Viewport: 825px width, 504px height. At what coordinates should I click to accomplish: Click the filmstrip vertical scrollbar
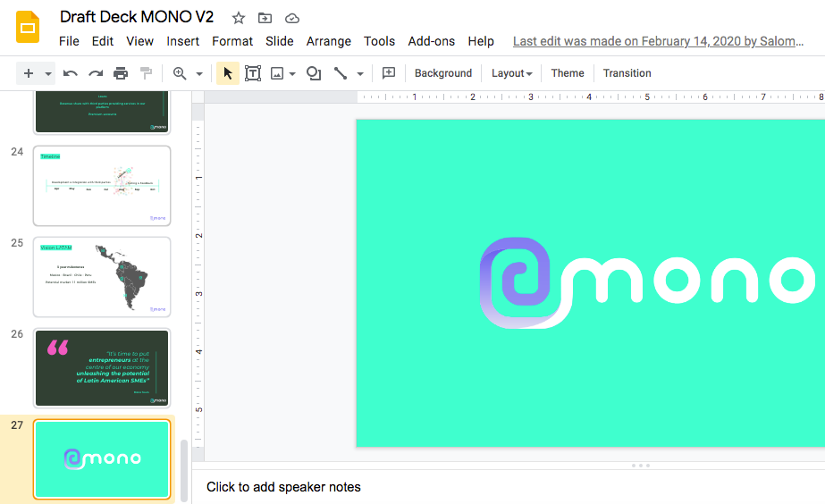pyautogui.click(x=184, y=471)
